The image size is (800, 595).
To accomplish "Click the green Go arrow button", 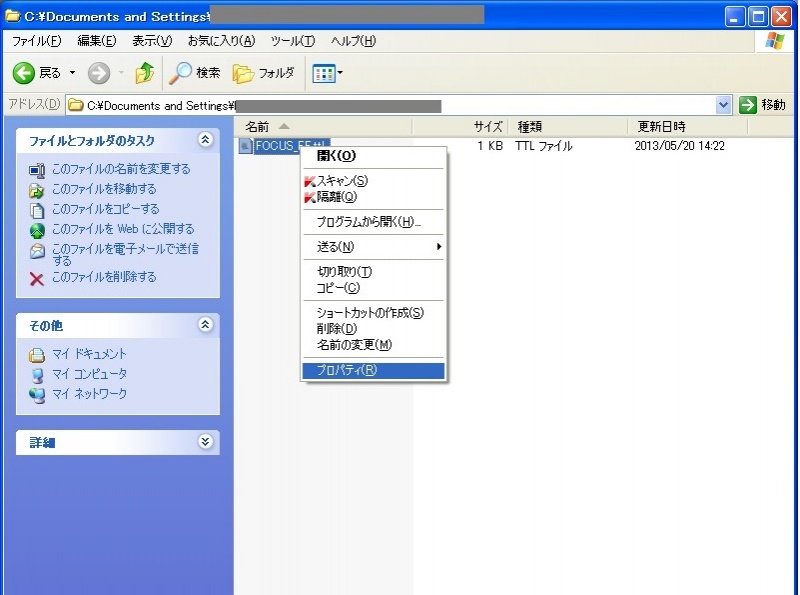I will click(749, 105).
